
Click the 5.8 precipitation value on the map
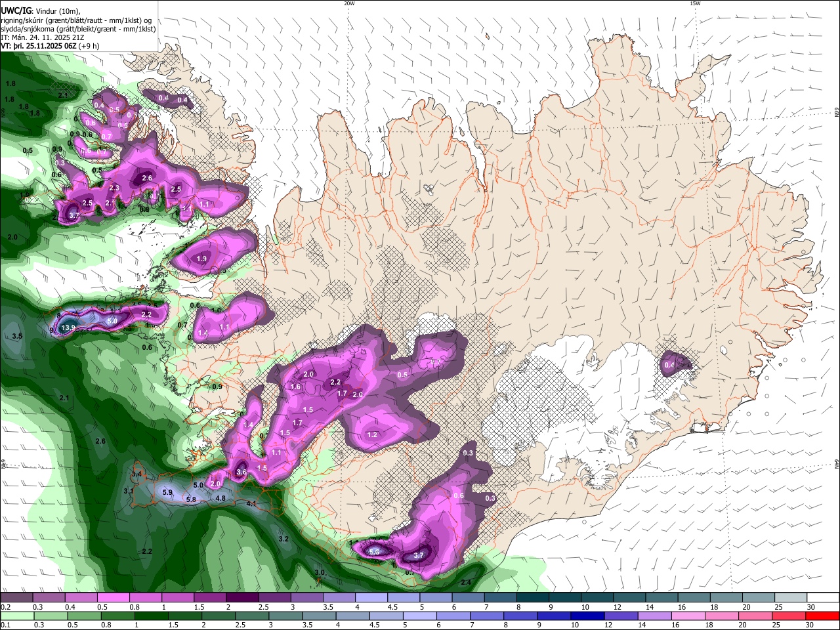(191, 500)
